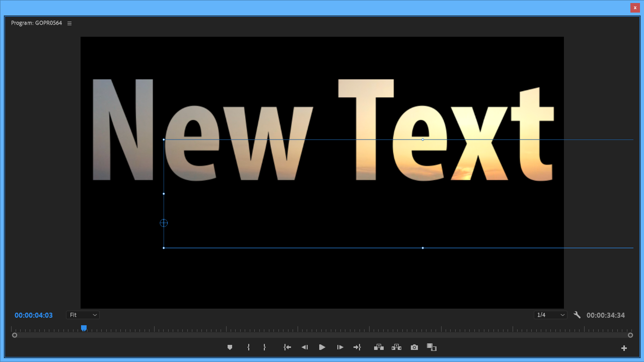The width and height of the screenshot is (644, 362).
Task: Open the wrench Settings menu
Action: (x=577, y=315)
